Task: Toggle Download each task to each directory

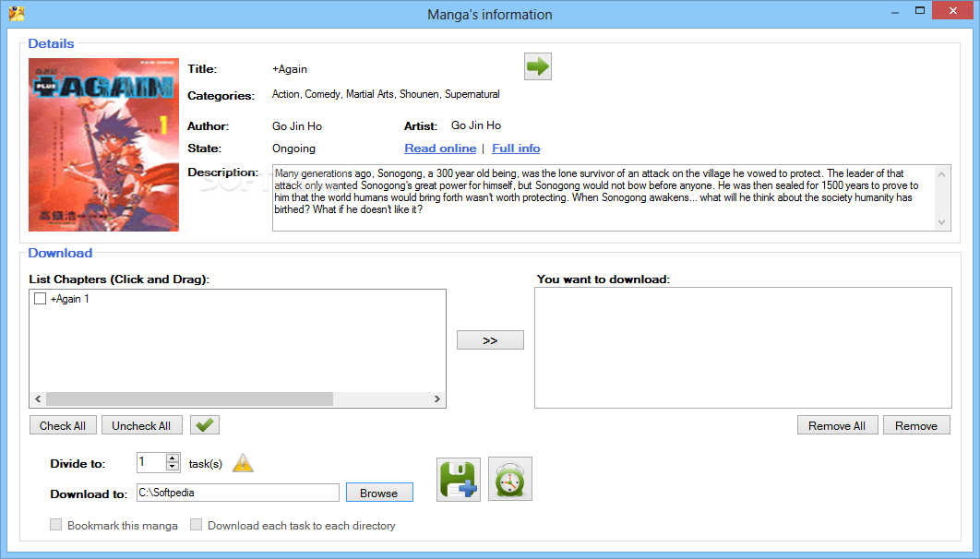Action: tap(197, 525)
